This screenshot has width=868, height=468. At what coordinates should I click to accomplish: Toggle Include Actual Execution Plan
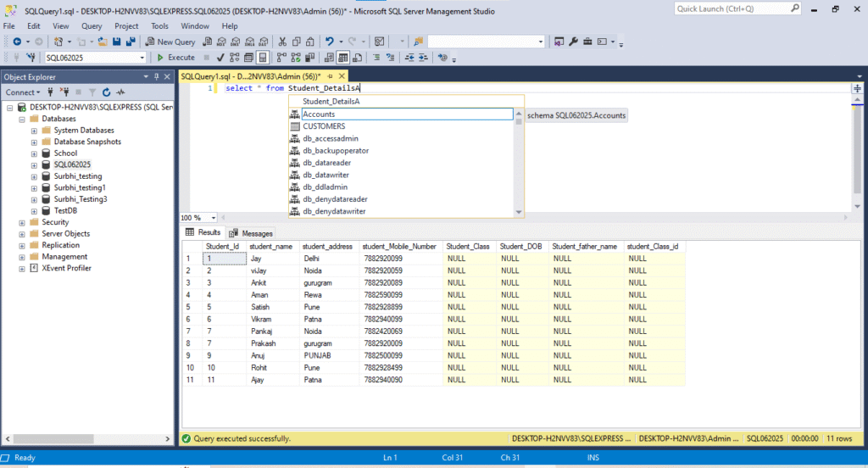tap(281, 58)
